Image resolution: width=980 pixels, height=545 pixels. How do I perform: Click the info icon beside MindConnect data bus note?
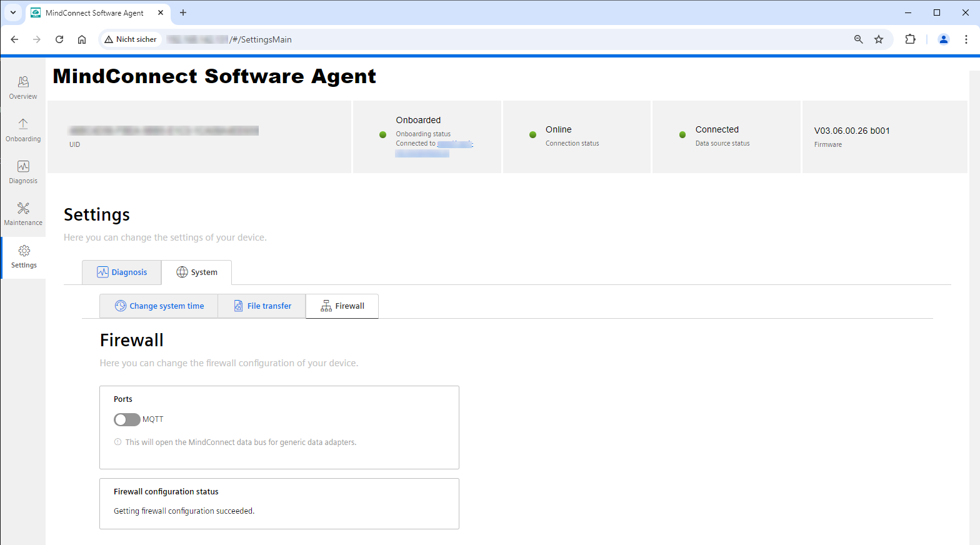click(117, 442)
